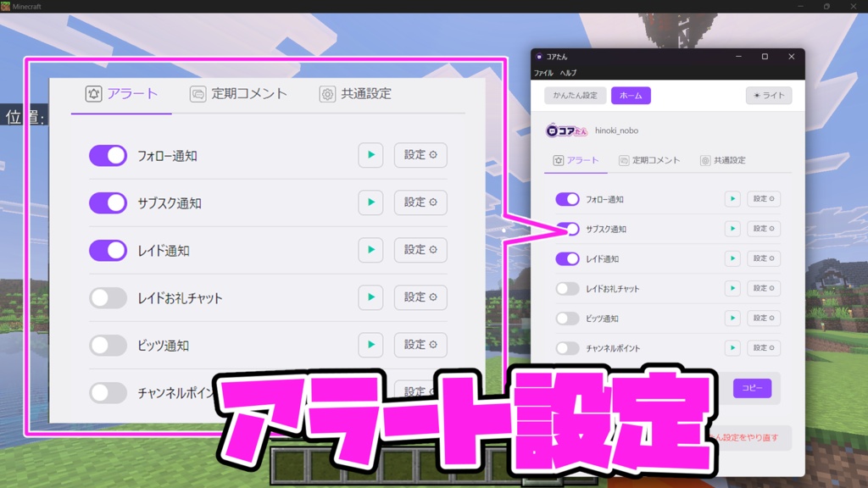Image resolution: width=868 pixels, height=488 pixels.
Task: Play test for レイドお礼チャット in コアたん window
Action: (x=732, y=288)
